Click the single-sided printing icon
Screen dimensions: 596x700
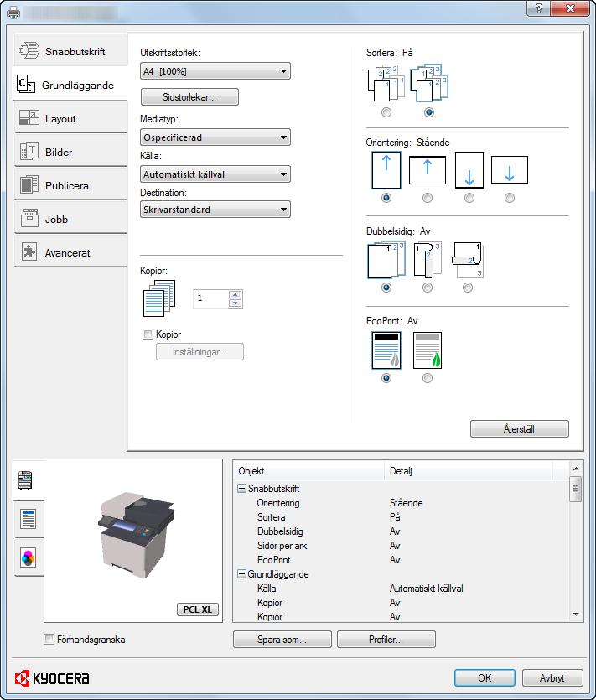pos(386,260)
